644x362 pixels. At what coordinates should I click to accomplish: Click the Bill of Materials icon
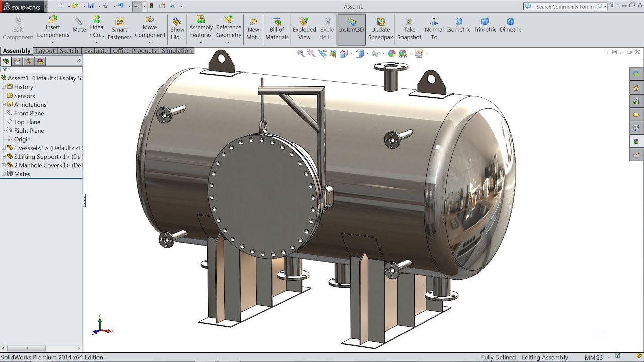(x=277, y=29)
